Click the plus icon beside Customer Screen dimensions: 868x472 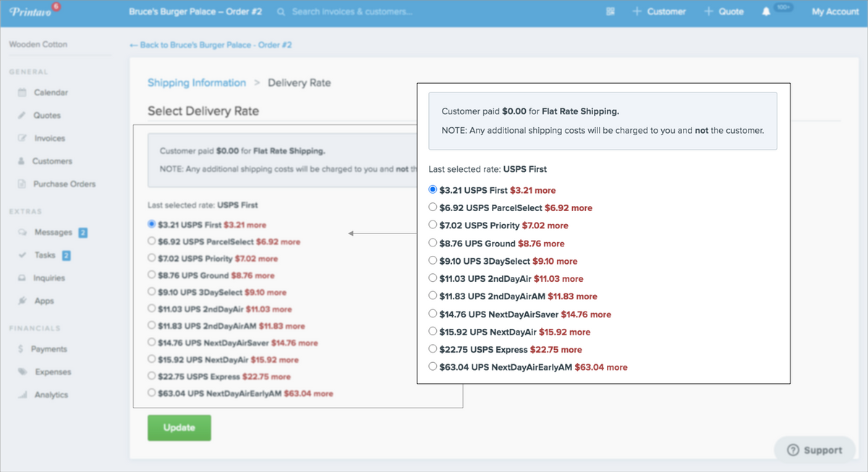637,12
